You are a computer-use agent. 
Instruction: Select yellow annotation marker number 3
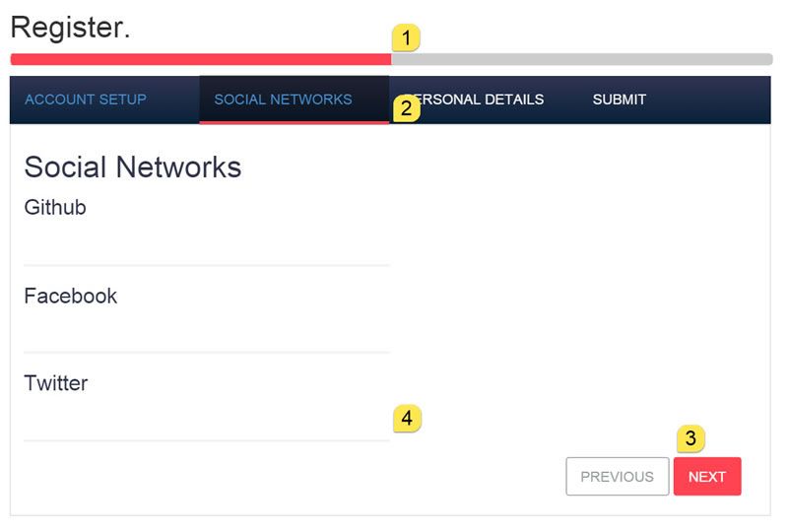click(x=690, y=438)
